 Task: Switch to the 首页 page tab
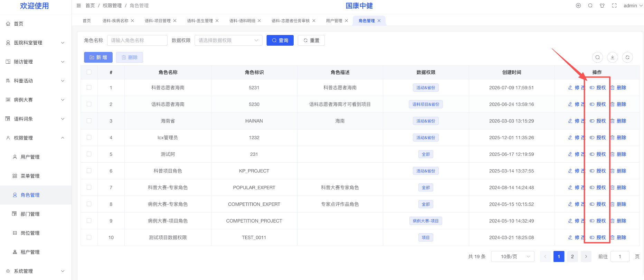pos(87,21)
